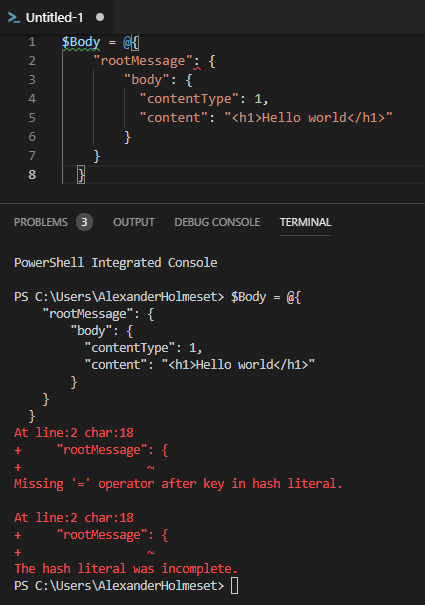
Task: Click the terminal cursor at the last prompt
Action: (234, 586)
